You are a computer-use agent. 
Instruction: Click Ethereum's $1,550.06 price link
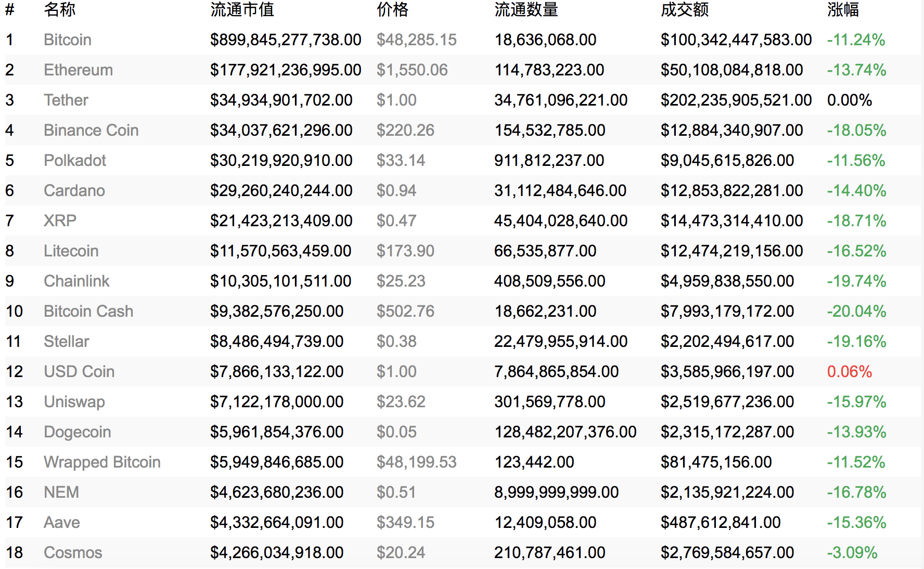coord(412,70)
